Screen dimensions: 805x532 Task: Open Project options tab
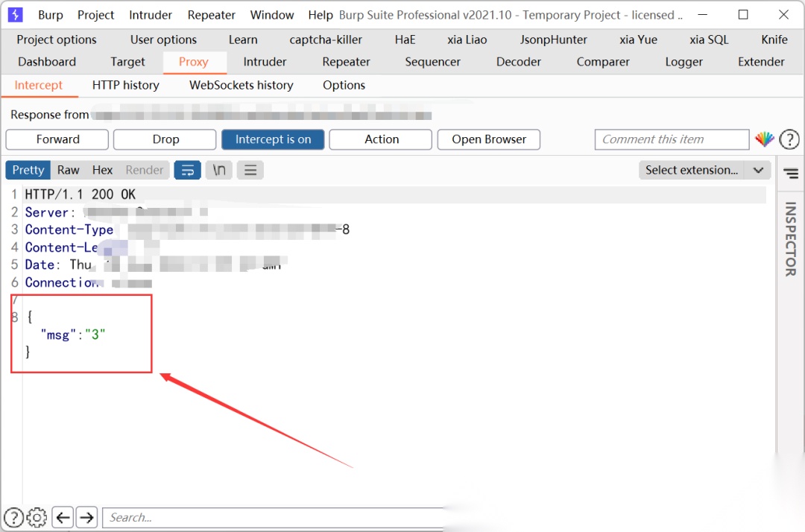pos(57,39)
